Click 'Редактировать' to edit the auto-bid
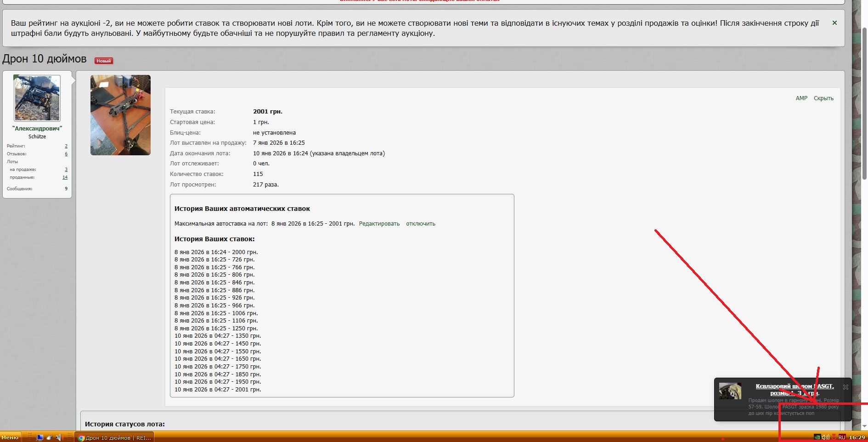Viewport: 868px width, 442px height. 379,224
